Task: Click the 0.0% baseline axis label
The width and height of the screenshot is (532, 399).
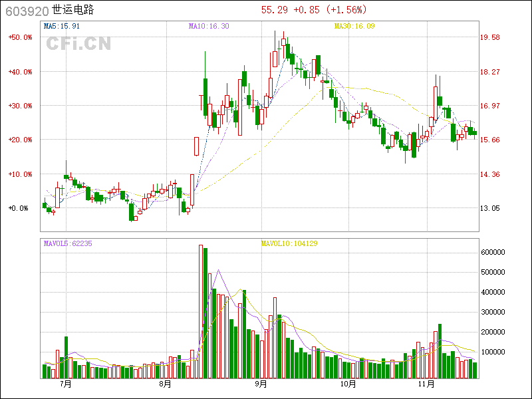Action: (20, 208)
